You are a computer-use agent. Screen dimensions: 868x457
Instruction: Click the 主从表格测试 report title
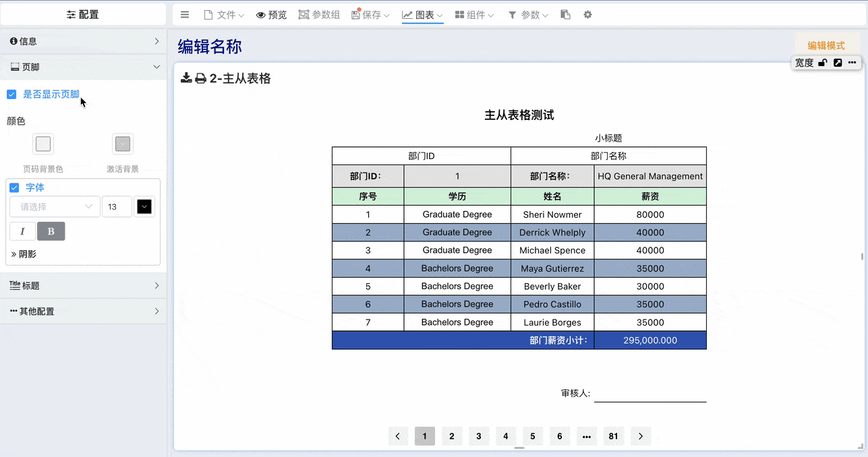click(x=519, y=115)
